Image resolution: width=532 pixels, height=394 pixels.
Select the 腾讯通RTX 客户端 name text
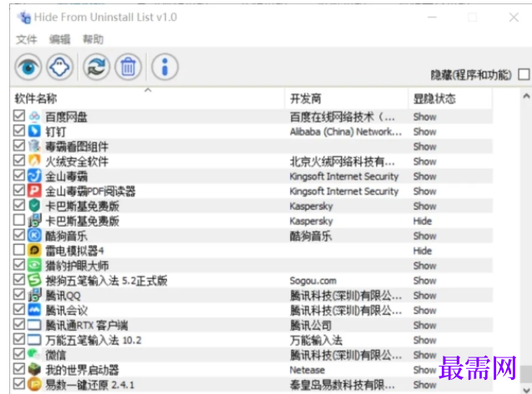pyautogui.click(x=87, y=325)
